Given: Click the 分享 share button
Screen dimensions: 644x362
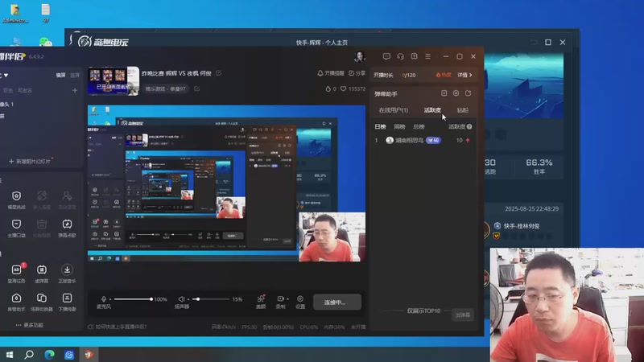Looking at the screenshot, I should [357, 73].
